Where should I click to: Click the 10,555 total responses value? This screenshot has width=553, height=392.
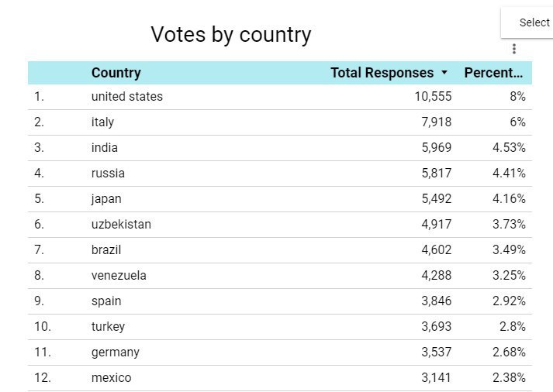point(433,97)
